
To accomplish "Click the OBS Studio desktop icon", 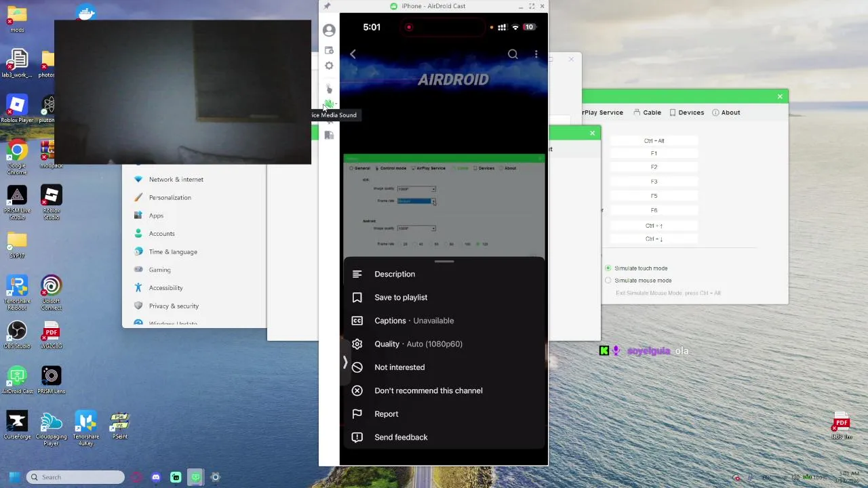I will [x=17, y=335].
